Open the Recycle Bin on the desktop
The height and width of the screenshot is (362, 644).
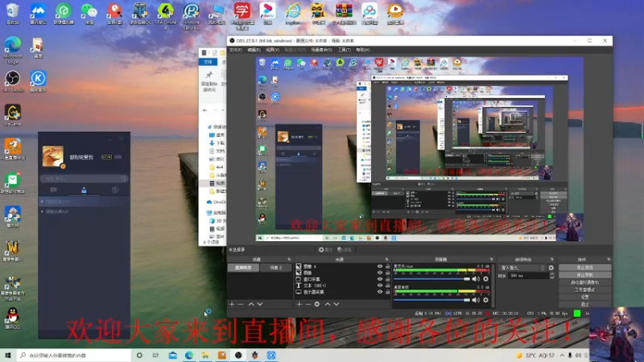13,14
